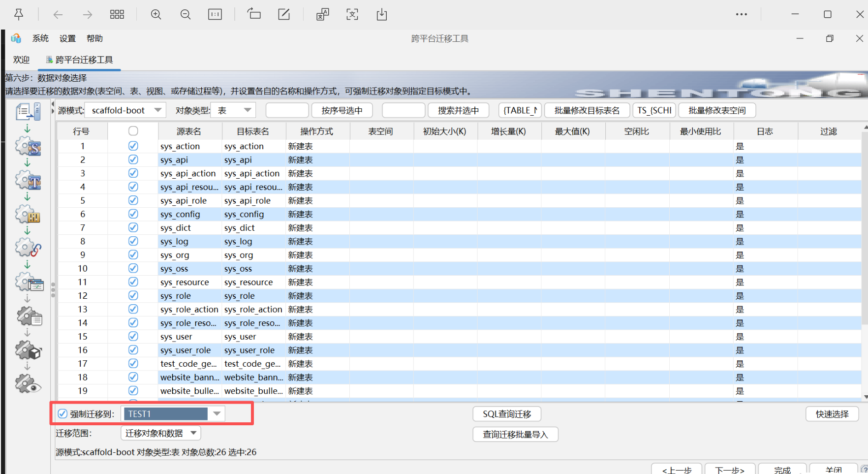Select the first wizard step icon in sidebar
Image resolution: width=868 pixels, height=474 pixels.
click(x=29, y=112)
